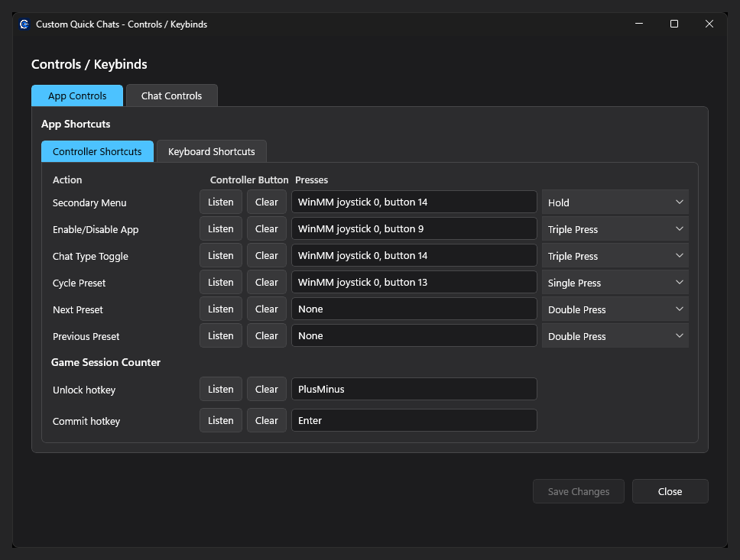Click the Enable/Disable App action label
The height and width of the screenshot is (560, 740).
[x=96, y=230]
